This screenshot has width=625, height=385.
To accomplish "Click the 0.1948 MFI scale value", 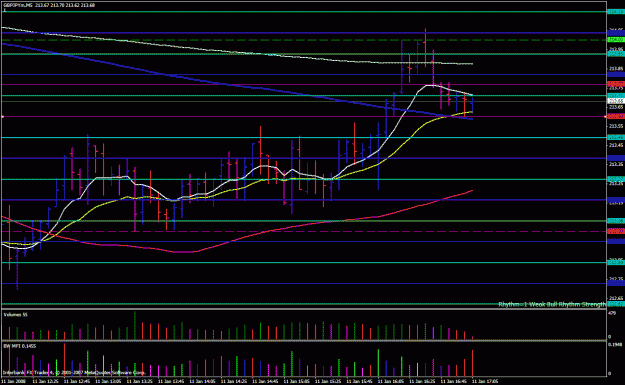I will coord(615,344).
